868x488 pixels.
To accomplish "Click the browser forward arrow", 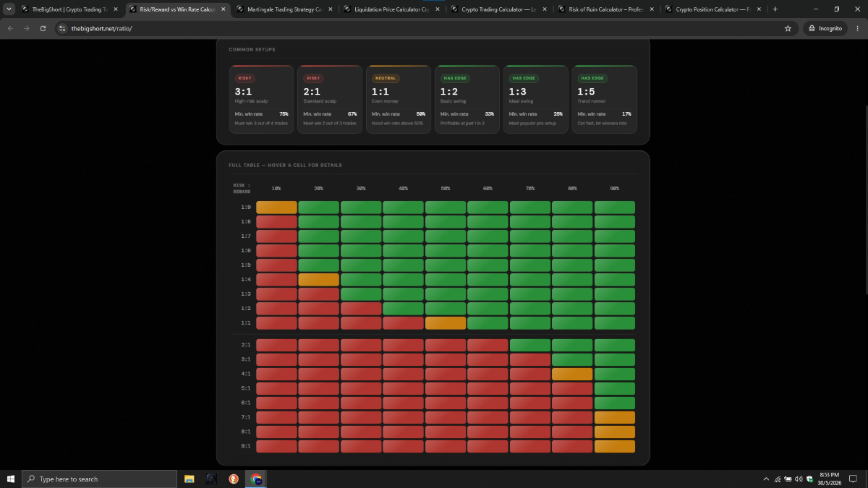I will pos(27,28).
